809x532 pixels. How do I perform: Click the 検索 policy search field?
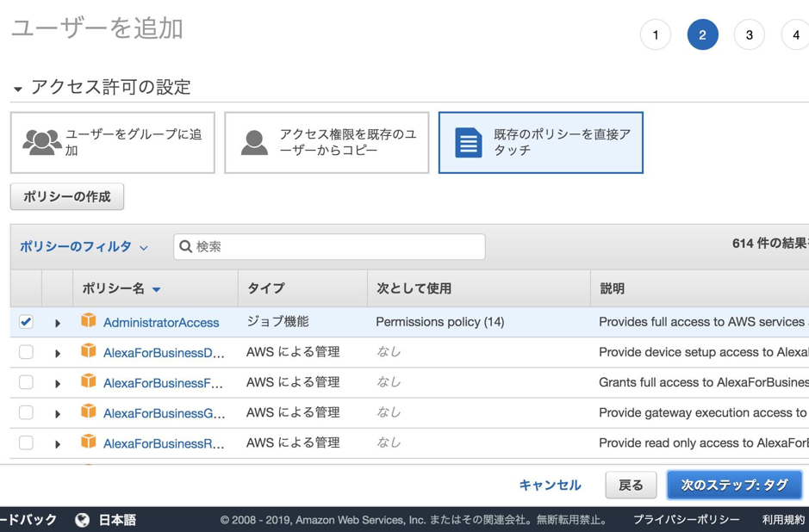[x=329, y=246]
